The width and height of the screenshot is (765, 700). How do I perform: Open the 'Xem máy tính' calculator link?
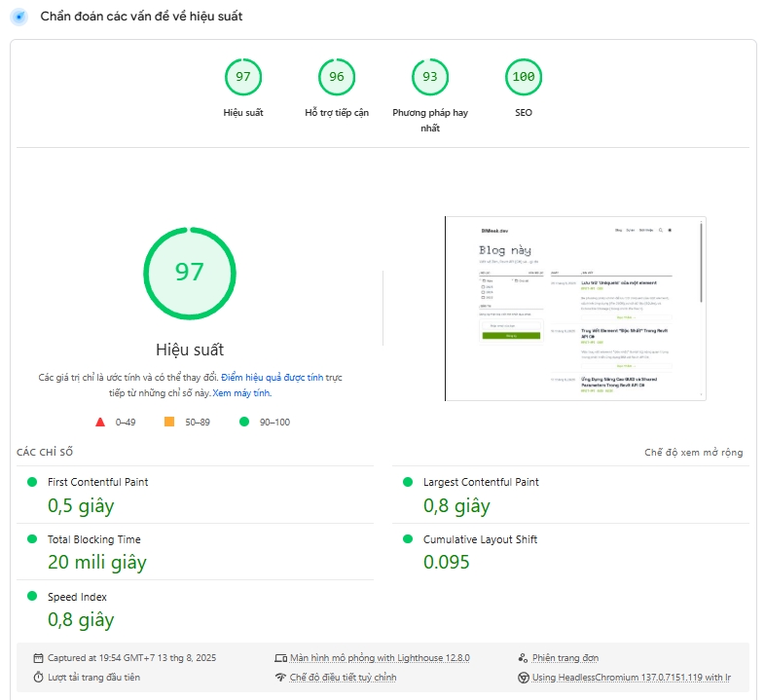pos(241,393)
